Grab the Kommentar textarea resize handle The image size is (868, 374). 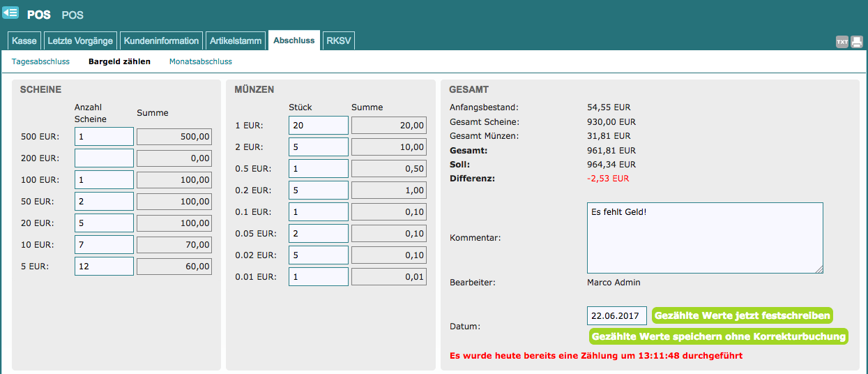819,269
